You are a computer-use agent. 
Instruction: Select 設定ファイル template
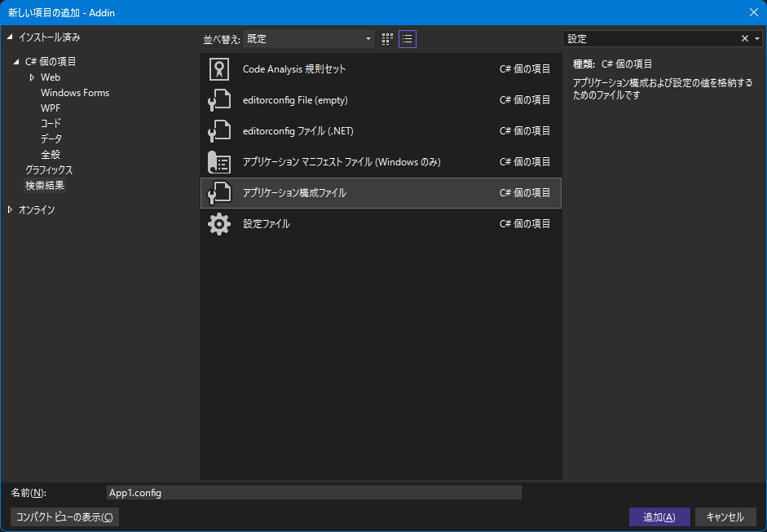click(x=381, y=224)
